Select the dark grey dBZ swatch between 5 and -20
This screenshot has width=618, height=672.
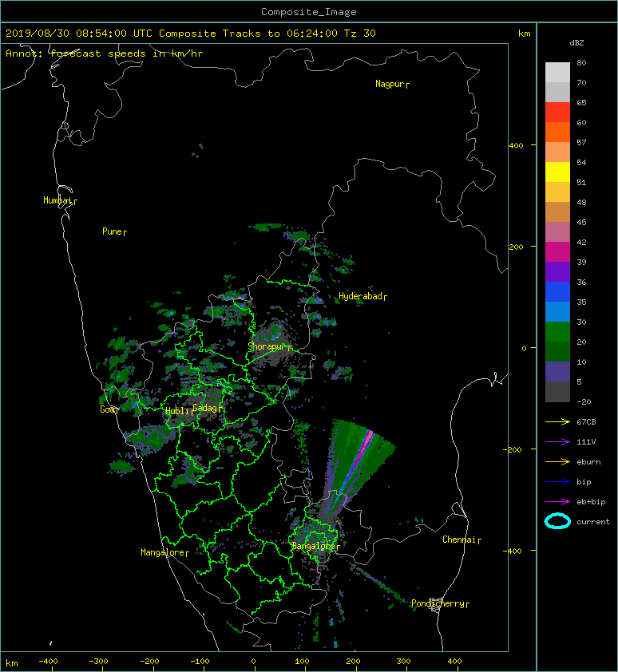[x=557, y=392]
